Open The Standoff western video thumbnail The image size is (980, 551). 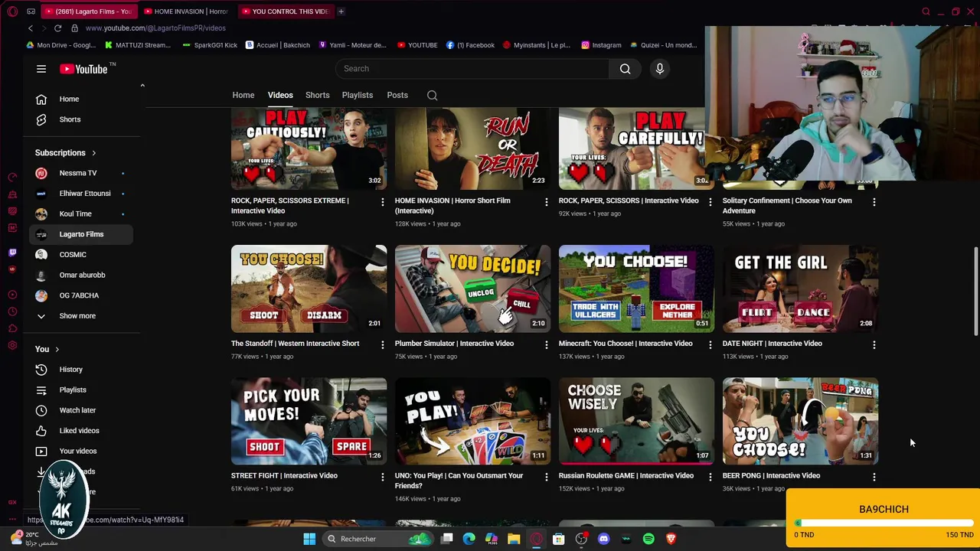coord(309,289)
